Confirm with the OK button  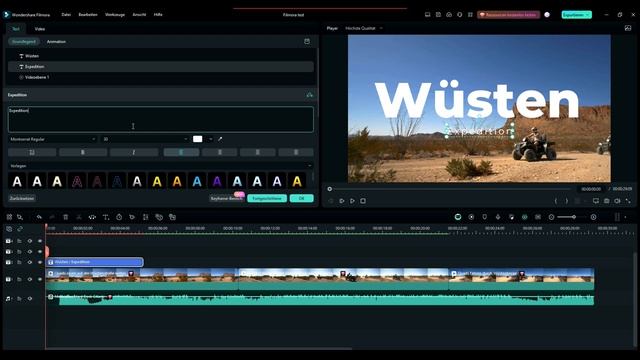click(x=302, y=198)
